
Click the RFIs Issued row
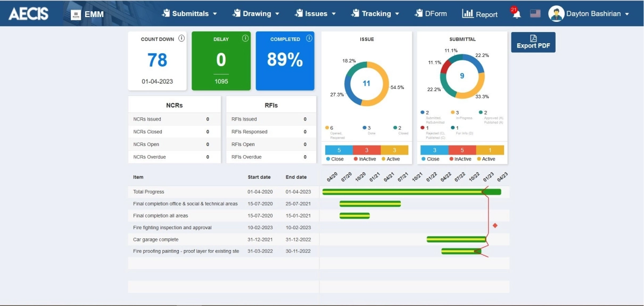271,119
